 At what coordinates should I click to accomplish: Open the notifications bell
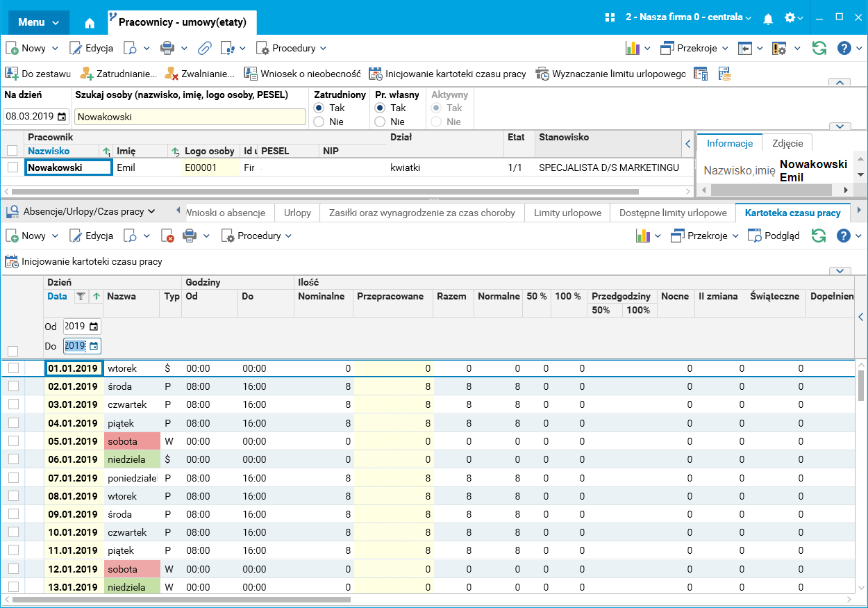tap(768, 18)
